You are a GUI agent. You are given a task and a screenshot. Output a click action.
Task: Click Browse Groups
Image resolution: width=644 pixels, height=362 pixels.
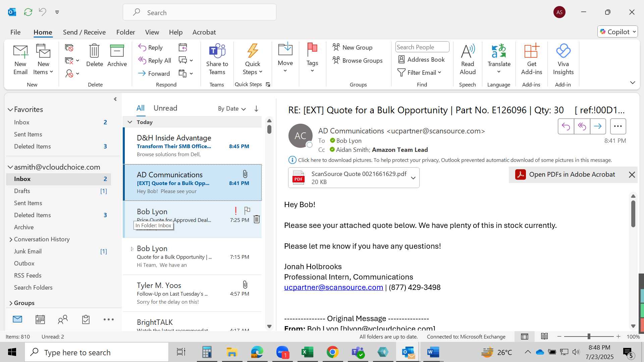click(x=358, y=60)
